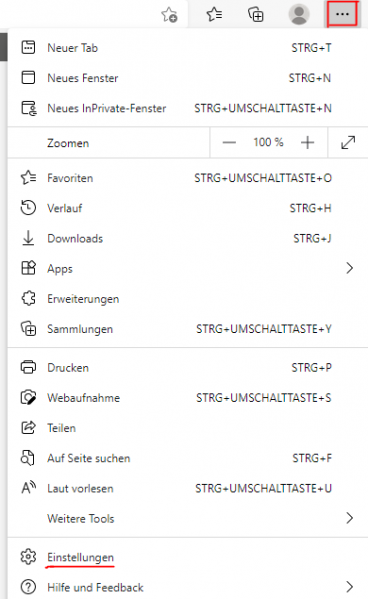
Task: Decrease zoom with the minus button
Action: [229, 142]
